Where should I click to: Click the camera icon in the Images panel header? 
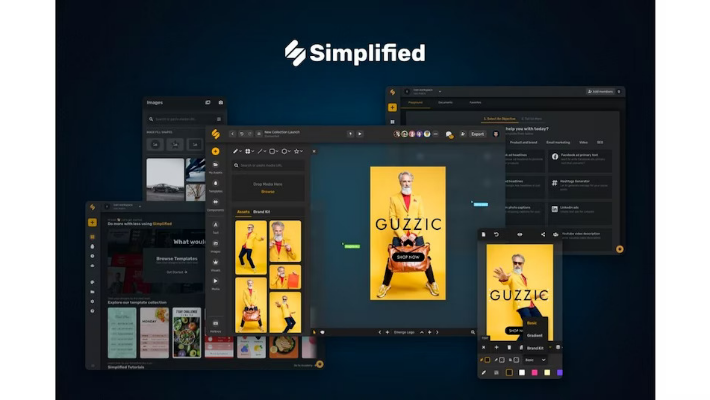(221, 103)
